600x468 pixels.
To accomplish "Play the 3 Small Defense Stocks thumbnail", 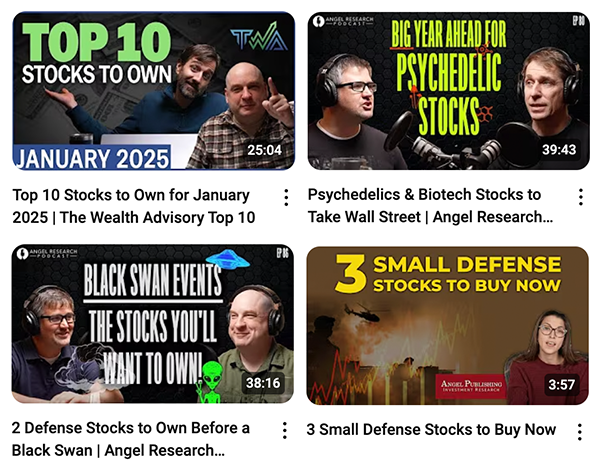I will pos(447,326).
